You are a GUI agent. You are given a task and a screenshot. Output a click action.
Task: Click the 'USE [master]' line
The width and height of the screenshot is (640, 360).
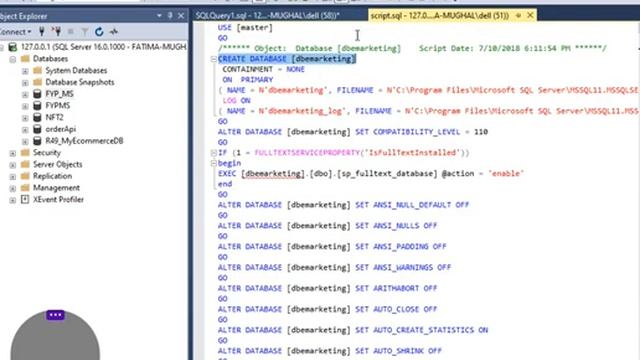click(245, 27)
